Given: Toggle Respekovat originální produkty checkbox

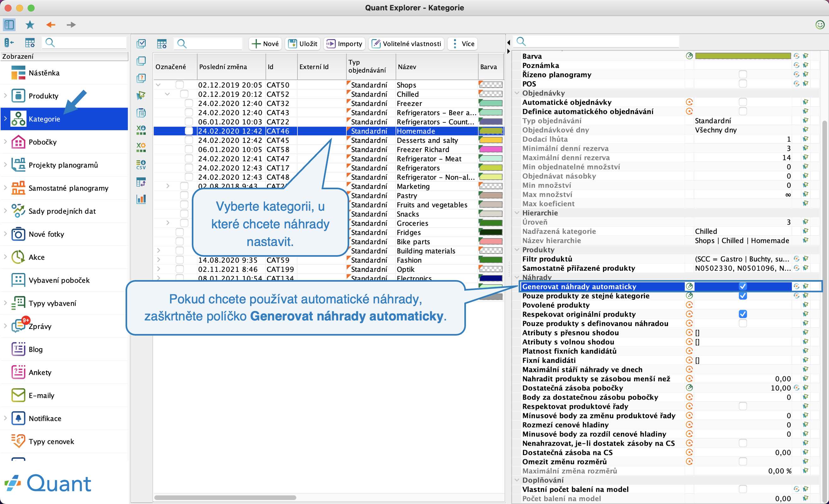Looking at the screenshot, I should pyautogui.click(x=743, y=314).
